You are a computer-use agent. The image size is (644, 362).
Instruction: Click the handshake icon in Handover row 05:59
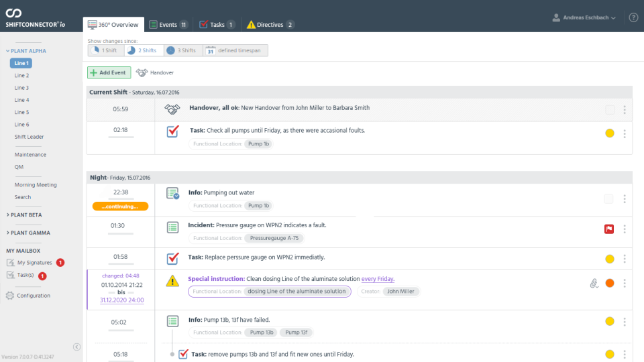172,109
